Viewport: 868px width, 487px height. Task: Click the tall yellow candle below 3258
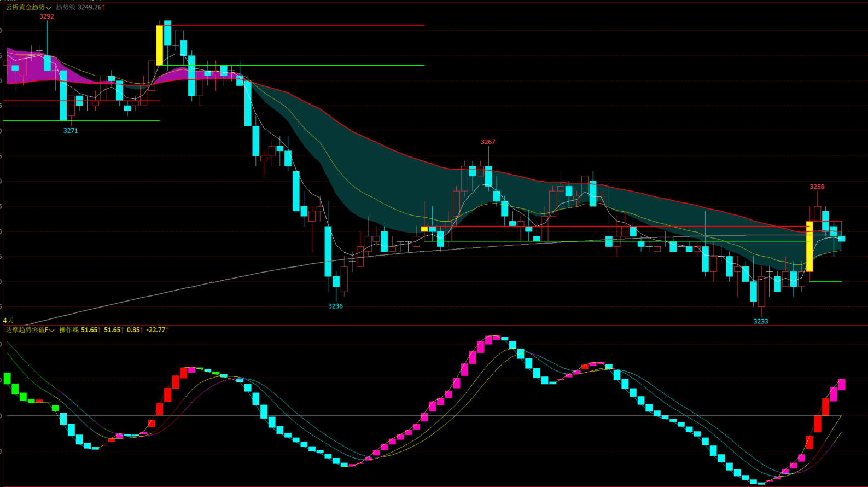[809, 246]
